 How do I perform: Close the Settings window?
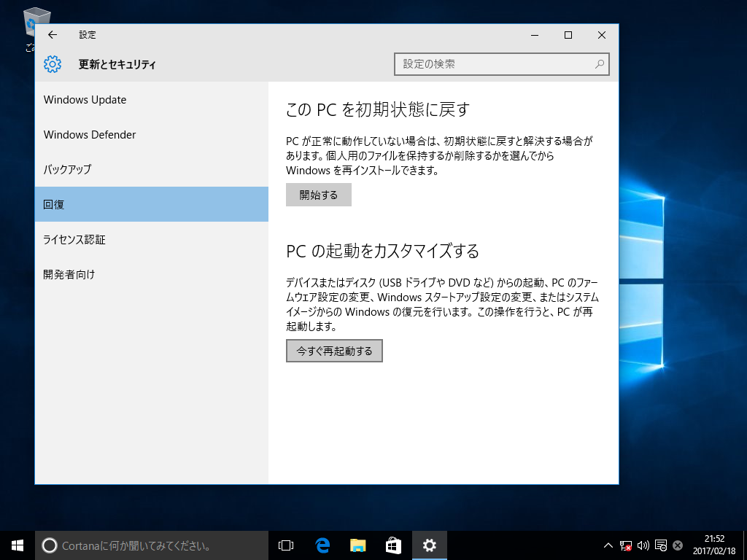602,35
